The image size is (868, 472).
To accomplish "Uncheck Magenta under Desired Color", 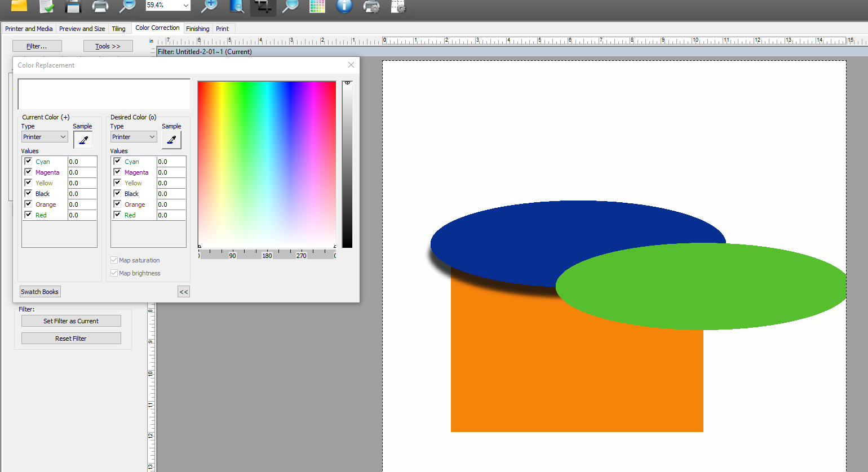I will coord(117,172).
